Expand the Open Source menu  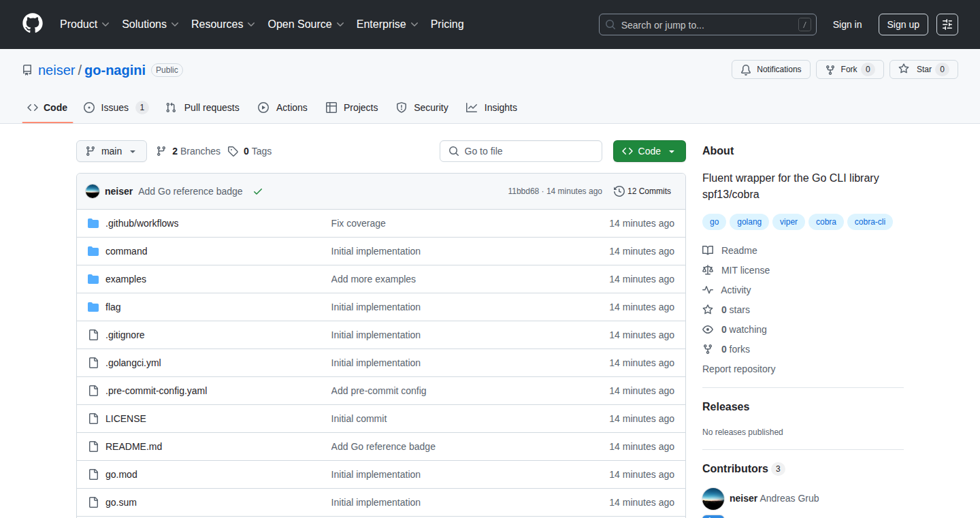click(306, 24)
